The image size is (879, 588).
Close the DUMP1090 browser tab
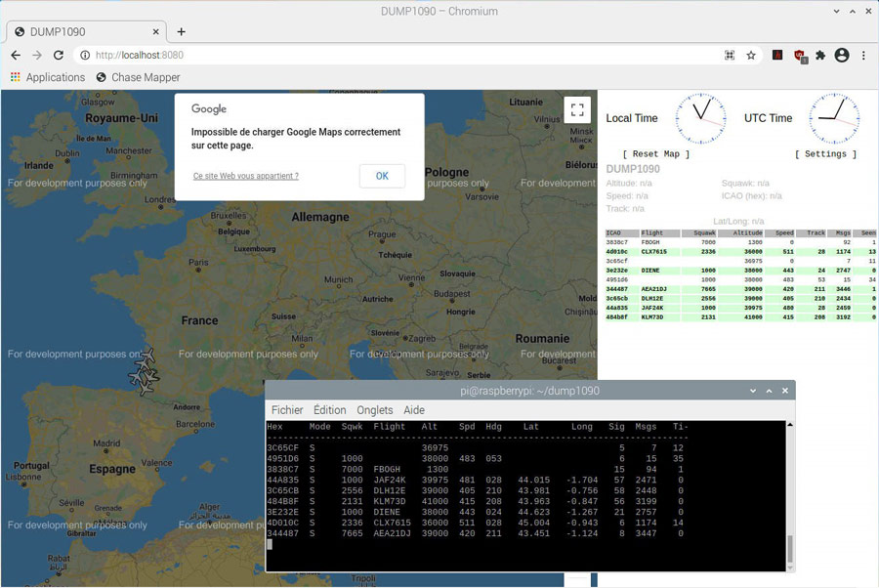point(156,32)
